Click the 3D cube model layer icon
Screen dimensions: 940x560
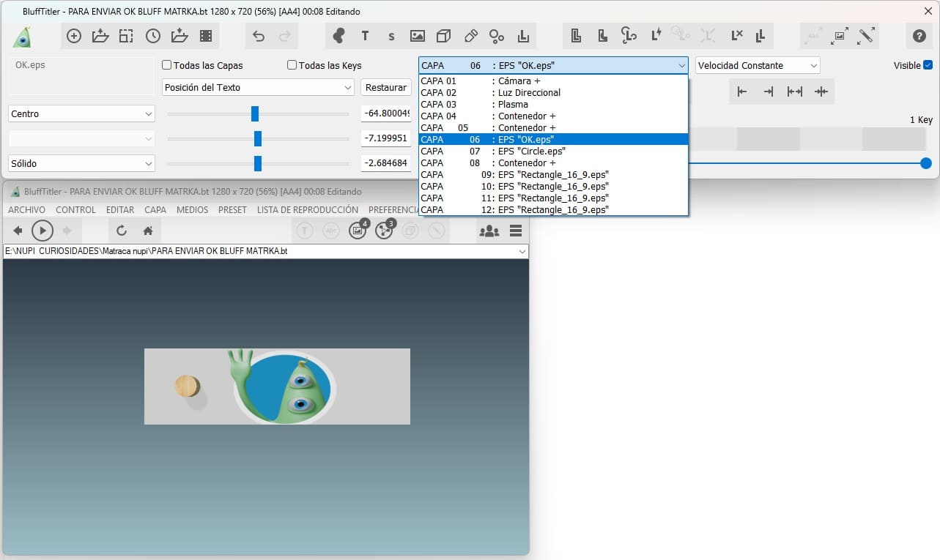(444, 36)
